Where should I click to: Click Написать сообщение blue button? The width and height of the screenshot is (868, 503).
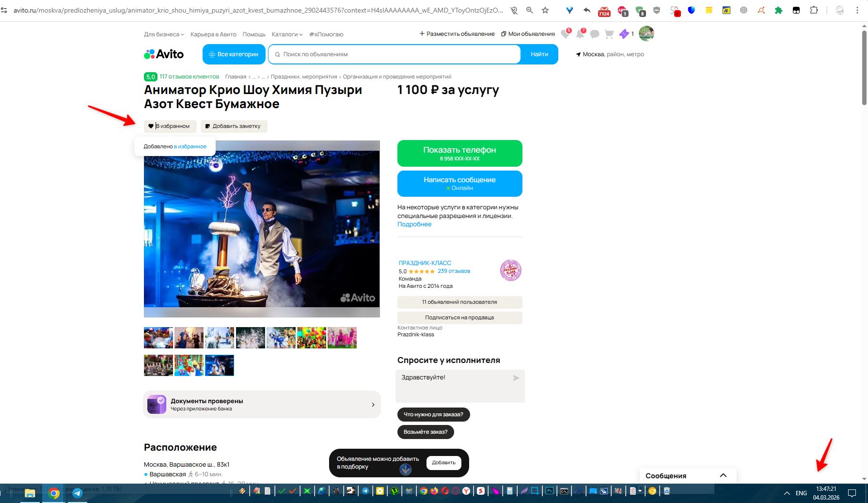460,184
